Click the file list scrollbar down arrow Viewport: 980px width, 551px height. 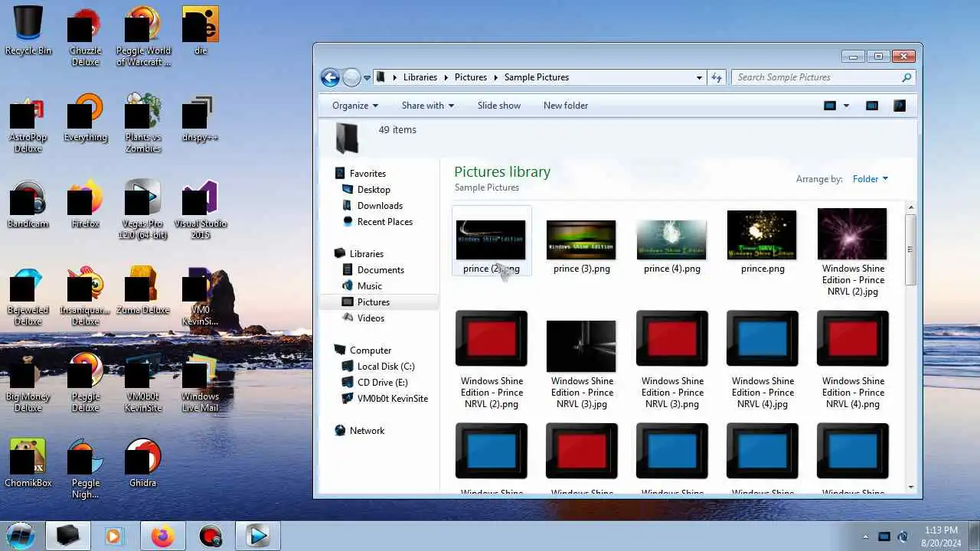pyautogui.click(x=910, y=487)
